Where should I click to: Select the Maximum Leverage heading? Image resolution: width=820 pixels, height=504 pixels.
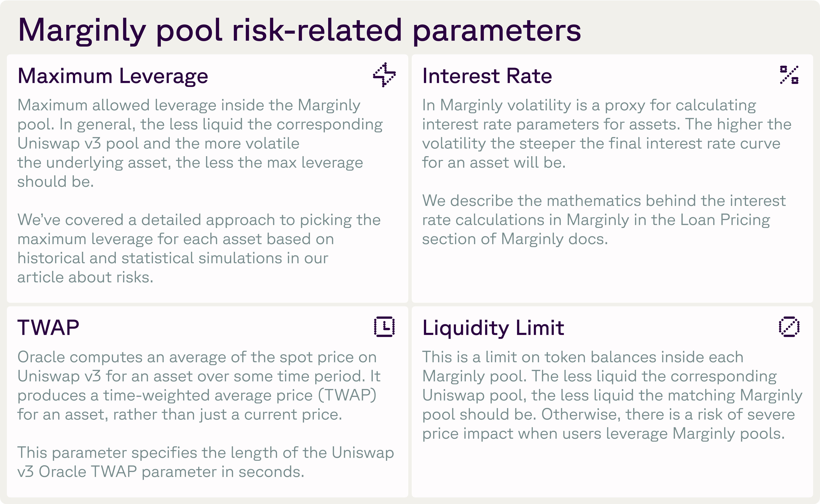[113, 76]
